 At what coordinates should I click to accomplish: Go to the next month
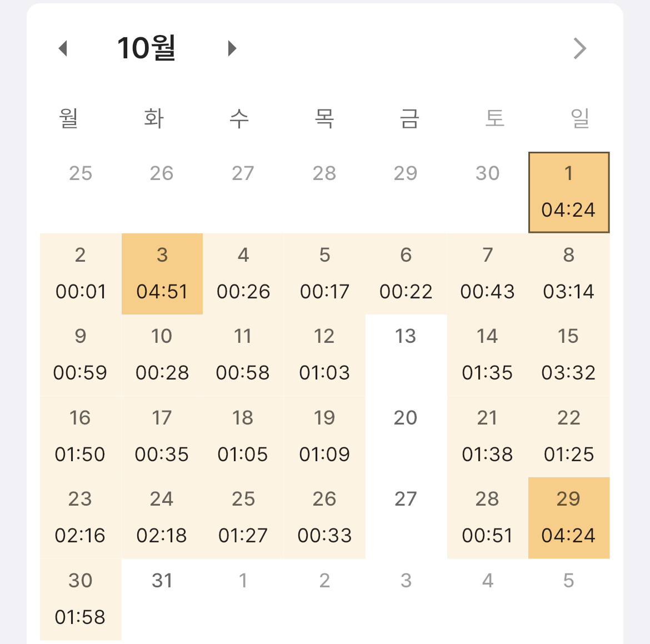(232, 48)
